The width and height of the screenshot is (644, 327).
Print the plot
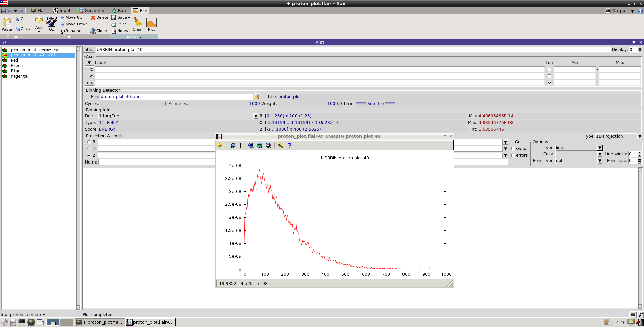point(119,24)
